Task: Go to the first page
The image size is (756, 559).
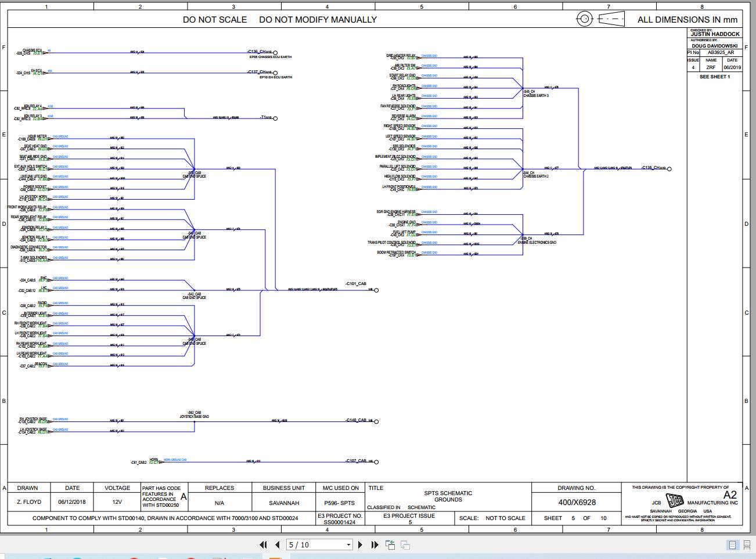Action: (x=263, y=544)
